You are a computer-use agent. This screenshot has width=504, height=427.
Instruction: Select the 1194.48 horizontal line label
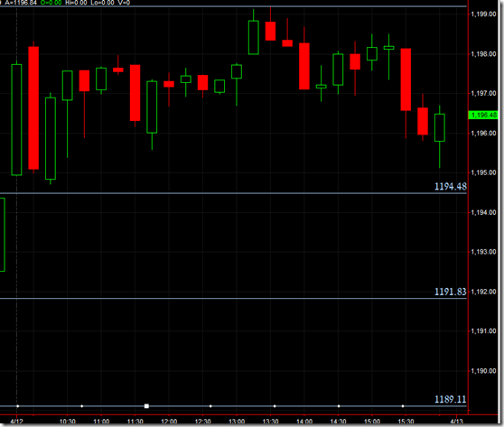[x=451, y=186]
